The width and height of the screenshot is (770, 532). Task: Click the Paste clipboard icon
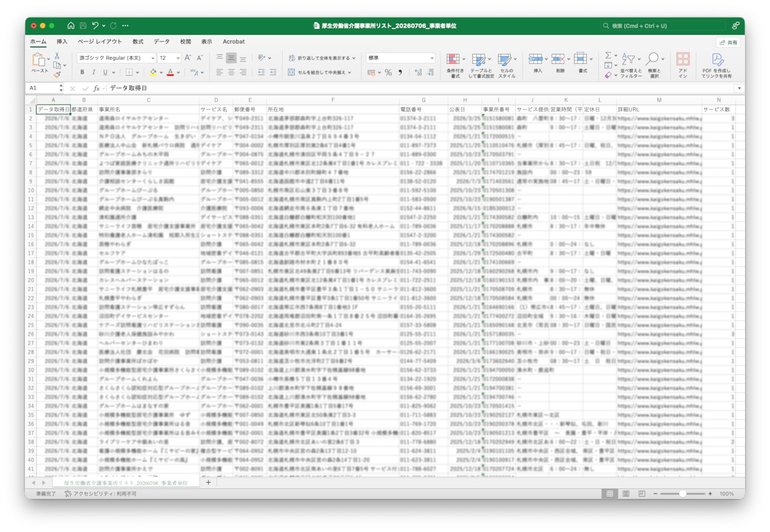click(39, 60)
